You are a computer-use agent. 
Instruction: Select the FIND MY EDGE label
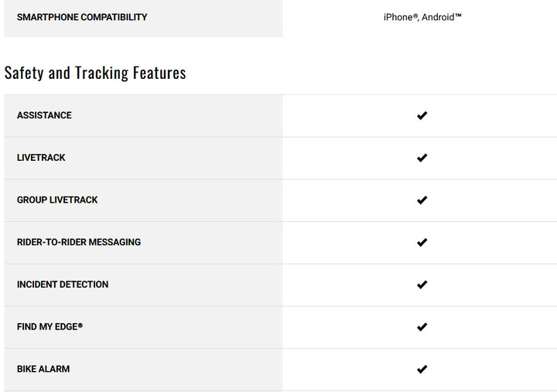[x=50, y=327]
